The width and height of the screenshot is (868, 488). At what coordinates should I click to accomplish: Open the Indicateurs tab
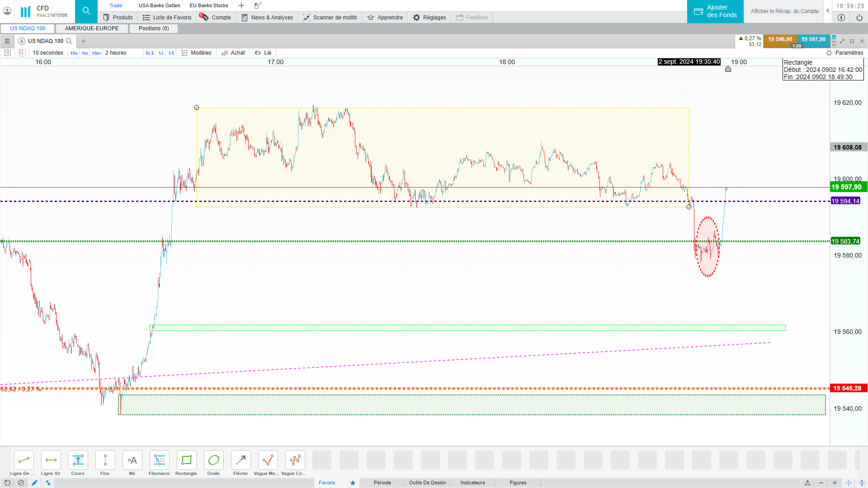pyautogui.click(x=472, y=483)
